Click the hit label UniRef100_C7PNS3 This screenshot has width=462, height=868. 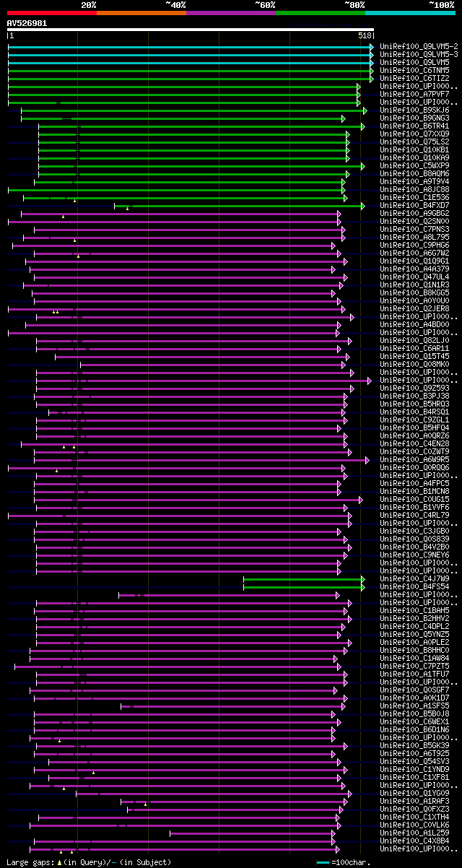click(415, 229)
